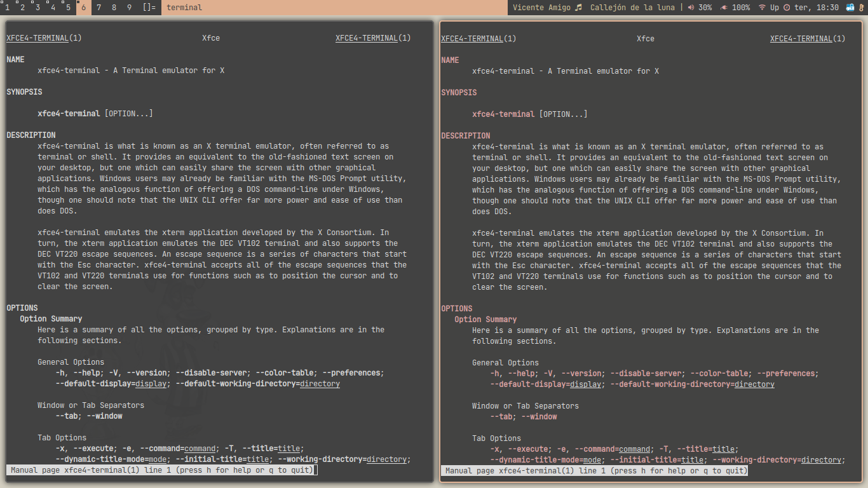Switch to workspace tag 3
The height and width of the screenshot is (488, 868).
click(37, 8)
